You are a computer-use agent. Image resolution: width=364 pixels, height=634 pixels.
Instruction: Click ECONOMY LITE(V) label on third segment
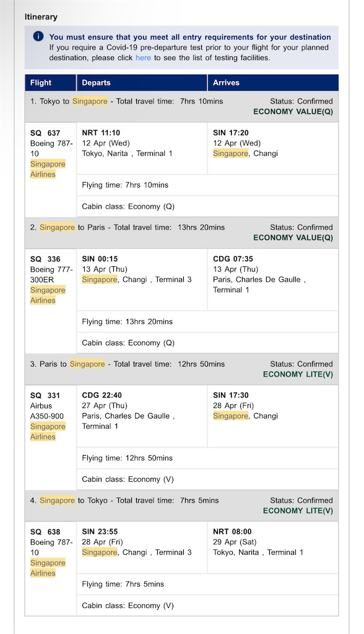(298, 375)
